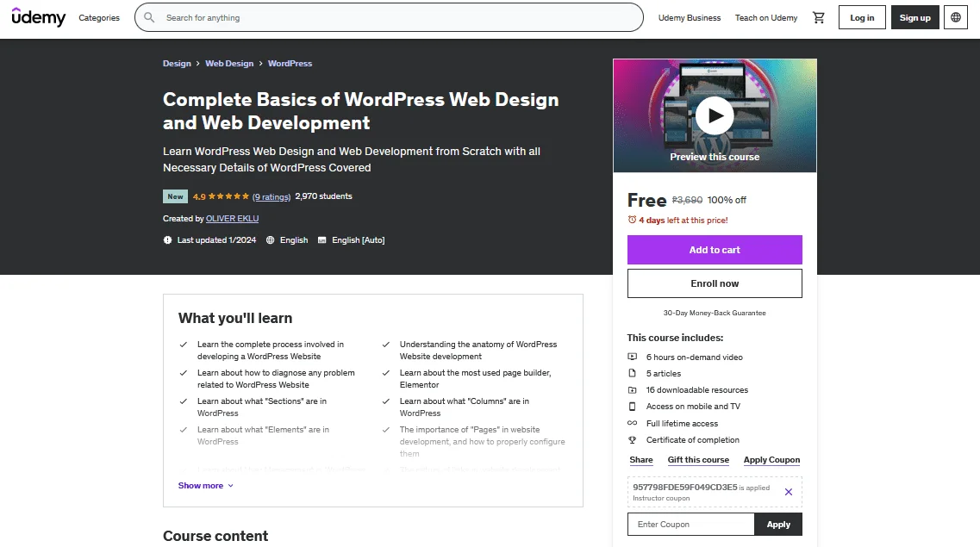Click the mobile access icon
Image resolution: width=980 pixels, height=547 pixels.
click(632, 406)
